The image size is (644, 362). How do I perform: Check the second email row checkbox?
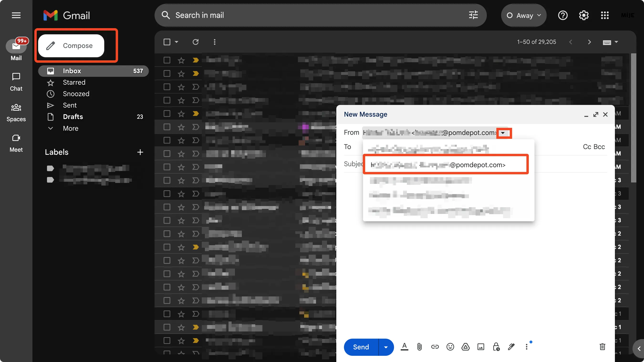click(x=167, y=73)
